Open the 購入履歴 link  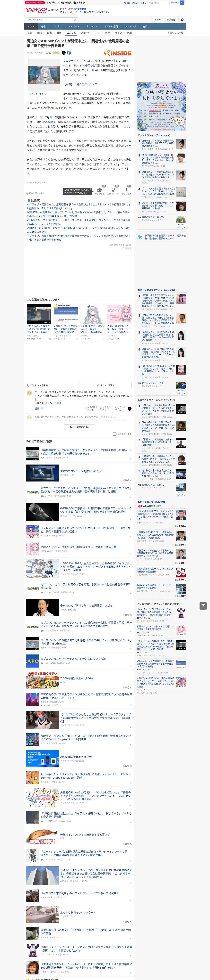(171, 19)
